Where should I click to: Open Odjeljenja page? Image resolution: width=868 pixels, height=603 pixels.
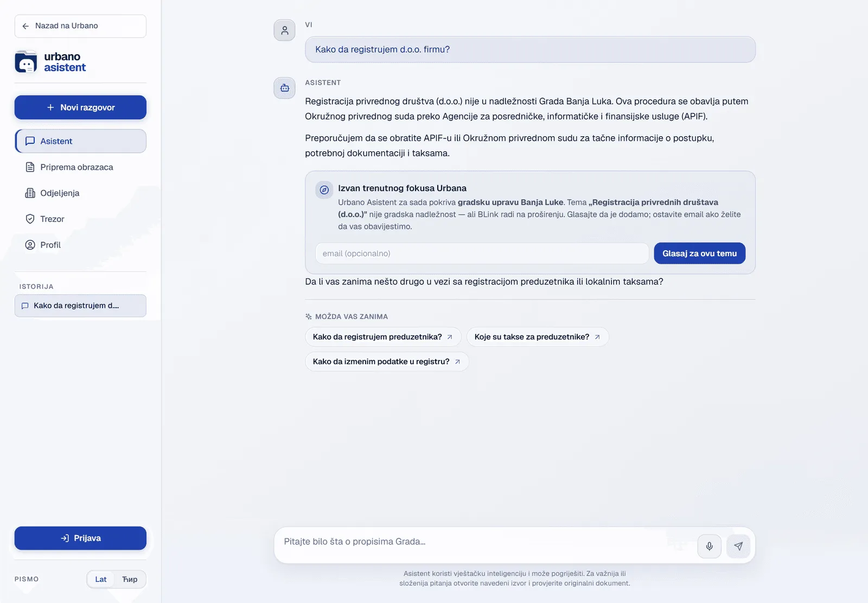(80, 193)
